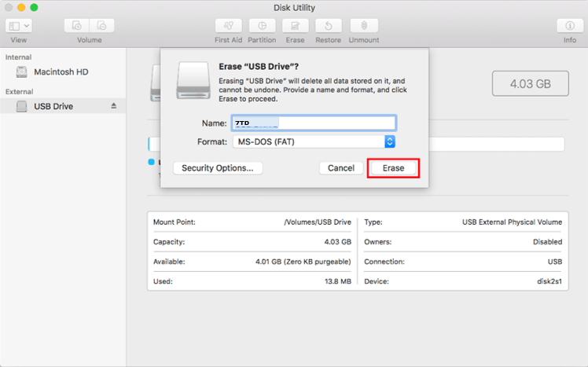Click the Name text field

pos(314,123)
